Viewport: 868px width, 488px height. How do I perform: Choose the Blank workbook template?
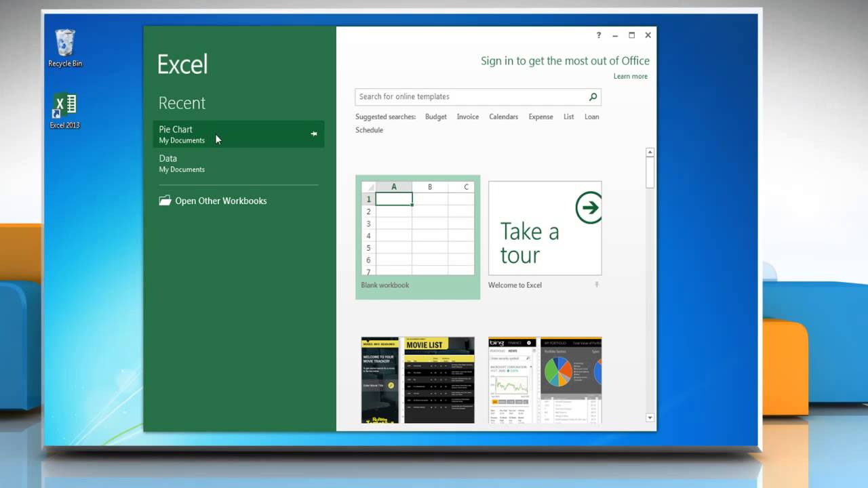[418, 237]
